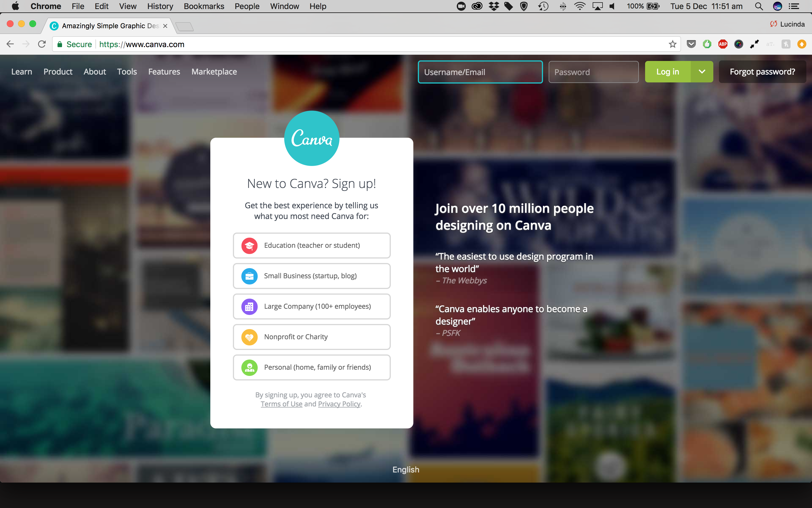Reload the page
Screen dimensions: 812x508
tap(42, 44)
